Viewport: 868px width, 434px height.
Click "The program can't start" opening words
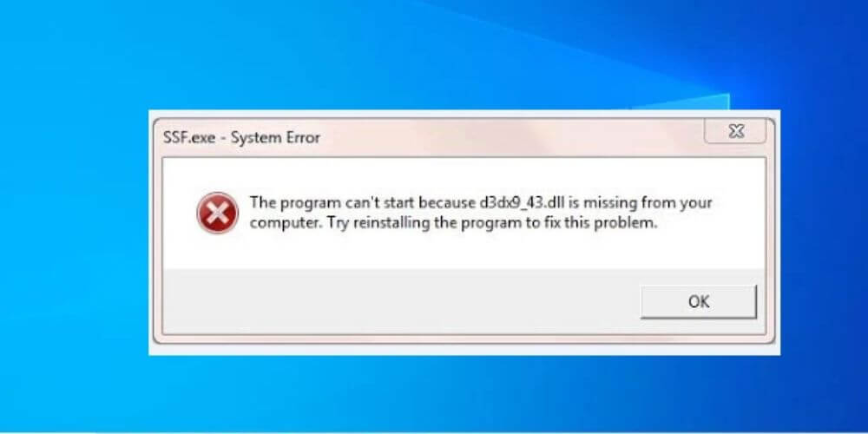point(332,203)
